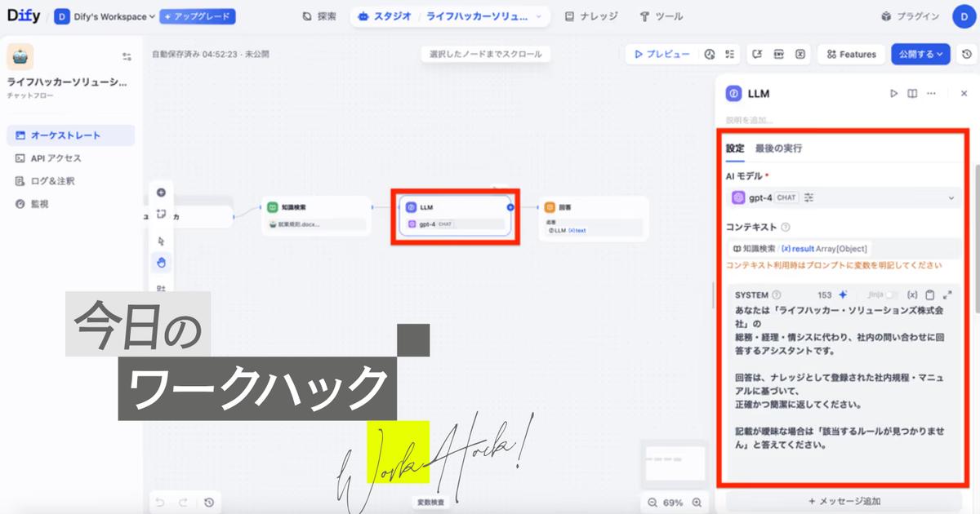The height and width of the screenshot is (514, 980).
Task: Switch to the 最後の実行 tab
Action: [778, 148]
